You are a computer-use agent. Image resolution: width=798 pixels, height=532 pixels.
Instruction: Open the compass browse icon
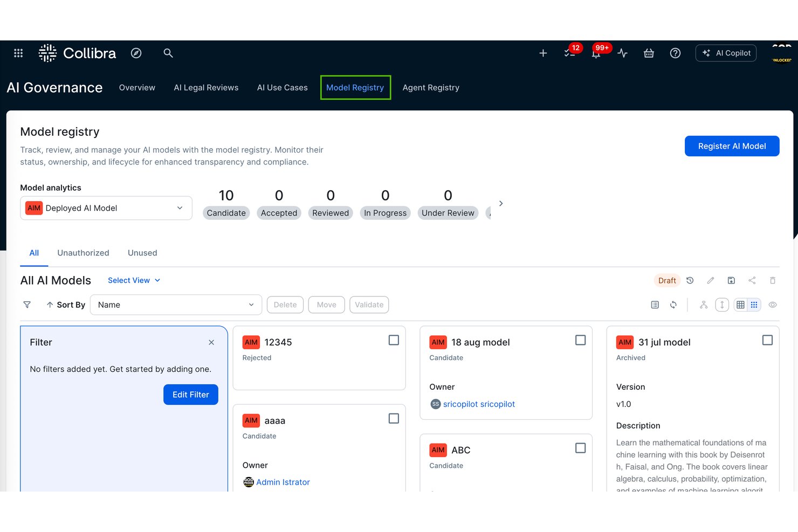(136, 53)
